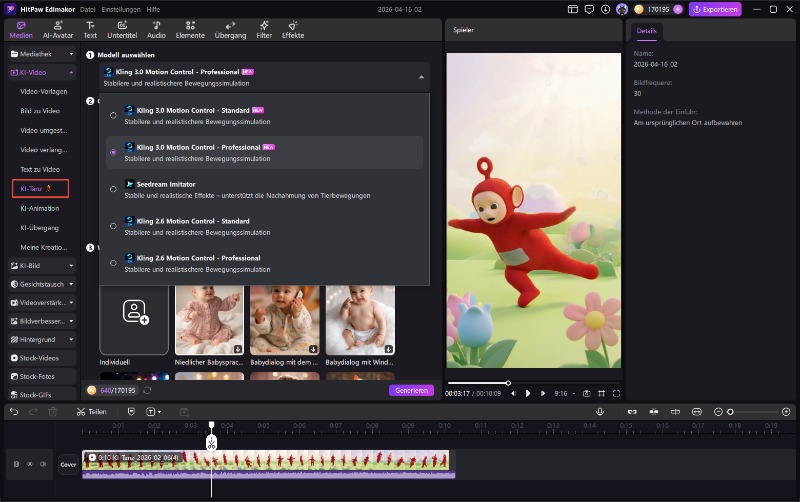Select KI-Tanz in sidebar
Viewport: 800px width, 502px height.
(40, 188)
